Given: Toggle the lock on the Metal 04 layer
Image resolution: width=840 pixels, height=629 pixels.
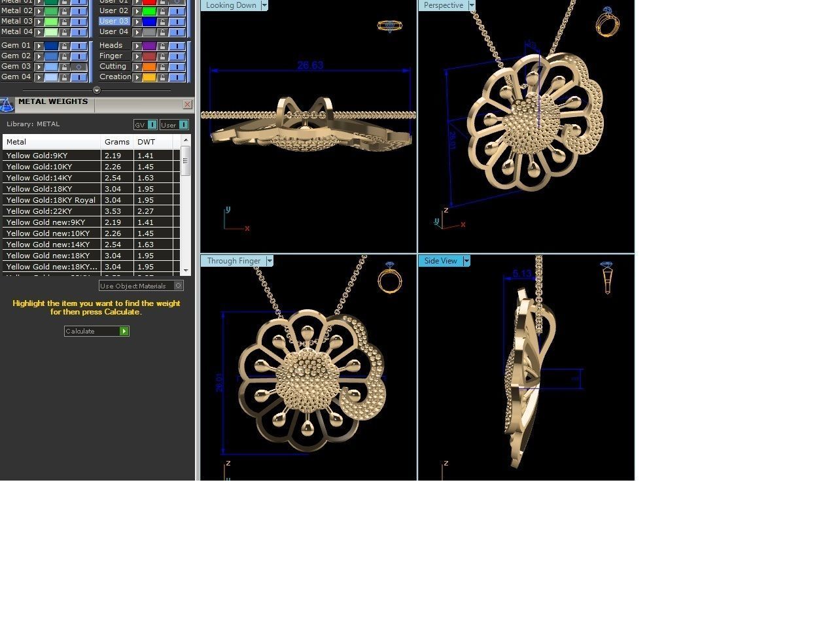Looking at the screenshot, I should coord(65,32).
